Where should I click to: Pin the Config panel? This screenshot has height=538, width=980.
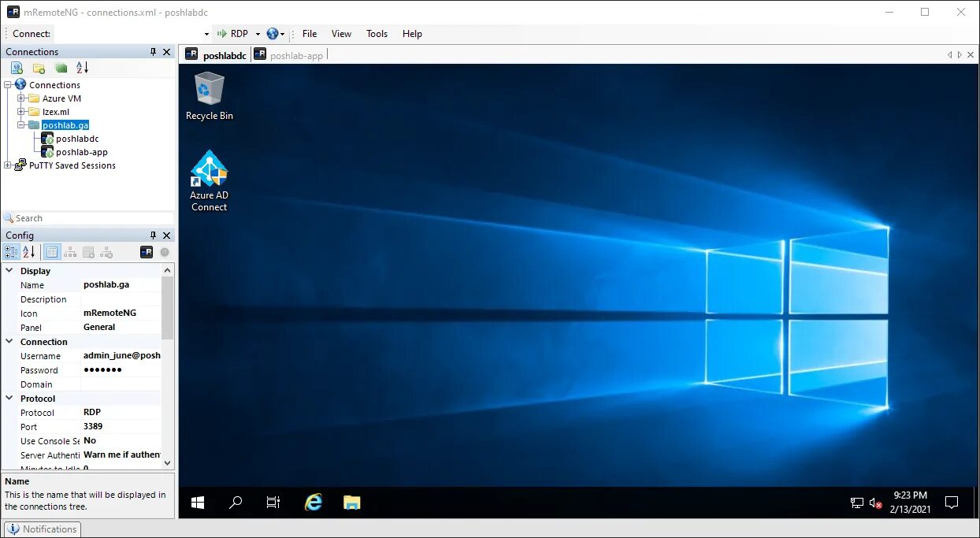[x=154, y=236]
